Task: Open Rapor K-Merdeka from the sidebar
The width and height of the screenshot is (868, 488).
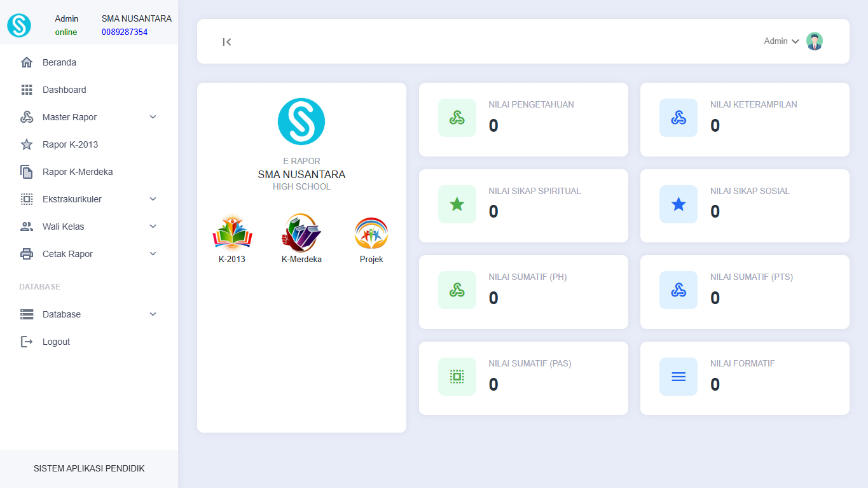Action: click(78, 172)
